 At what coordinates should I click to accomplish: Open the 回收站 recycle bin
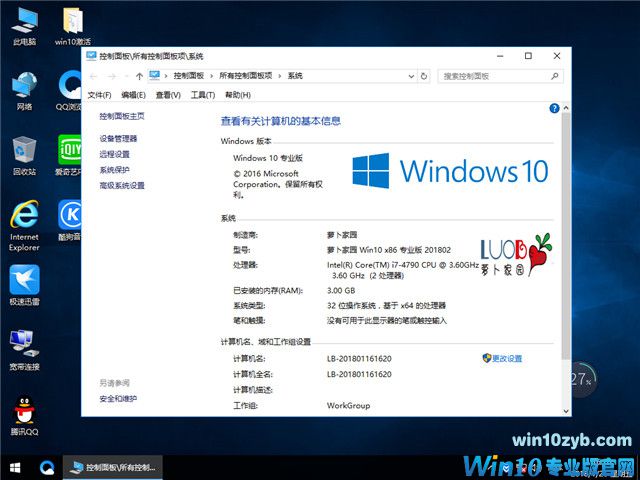[x=24, y=156]
